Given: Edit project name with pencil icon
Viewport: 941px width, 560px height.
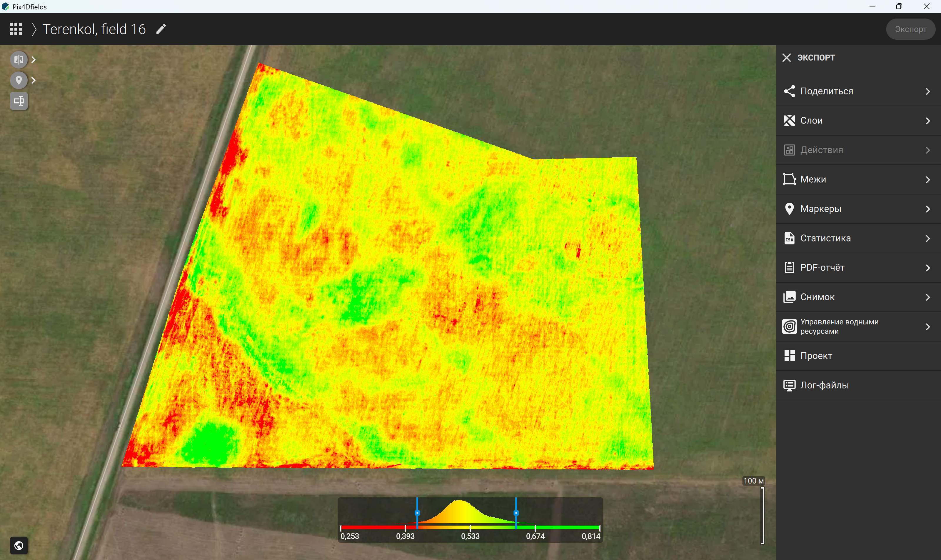Looking at the screenshot, I should [x=161, y=29].
